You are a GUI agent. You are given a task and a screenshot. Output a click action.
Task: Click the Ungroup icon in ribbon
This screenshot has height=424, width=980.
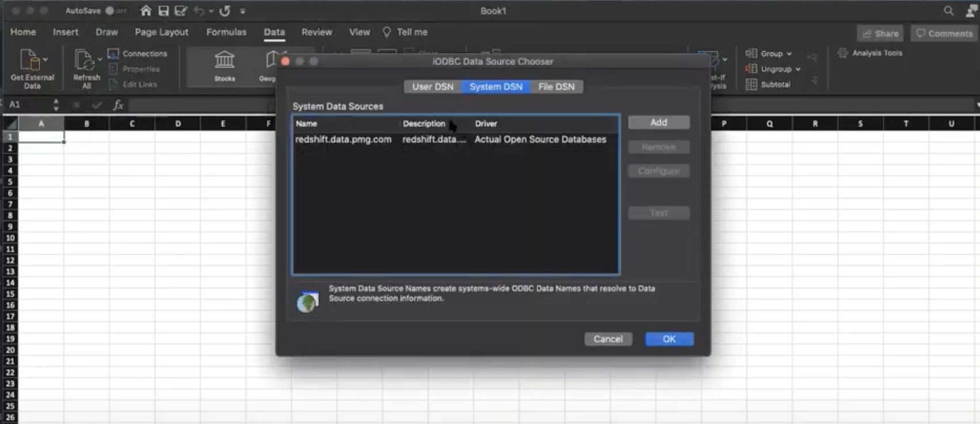pyautogui.click(x=751, y=69)
